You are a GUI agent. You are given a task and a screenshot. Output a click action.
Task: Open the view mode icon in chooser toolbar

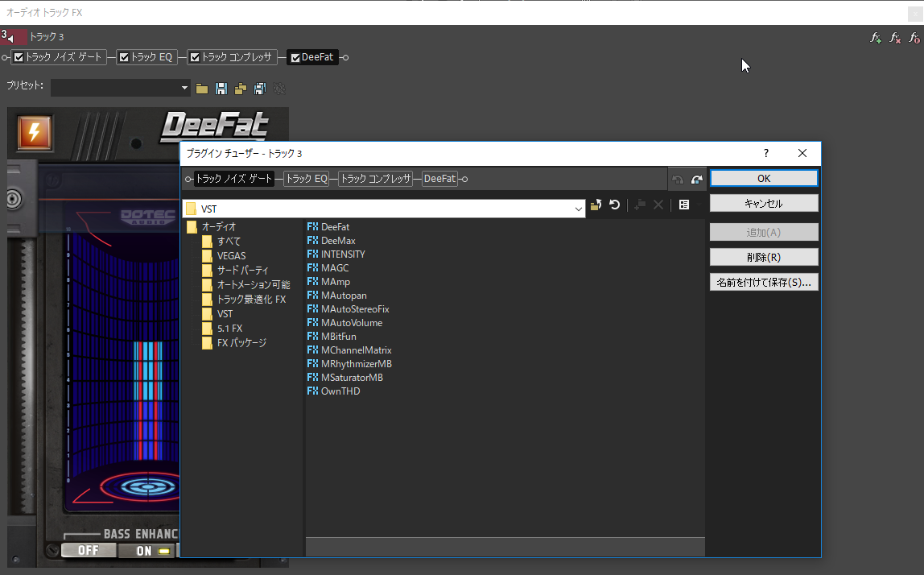point(684,205)
